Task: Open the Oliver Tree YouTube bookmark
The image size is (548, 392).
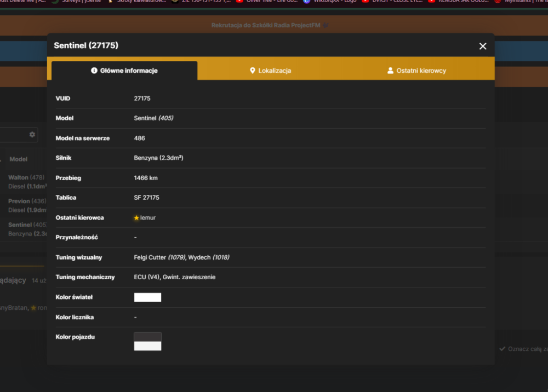Action: pos(267,2)
